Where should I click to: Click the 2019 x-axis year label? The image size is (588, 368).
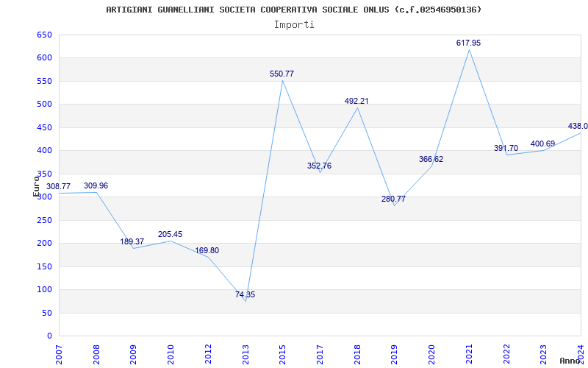click(394, 355)
